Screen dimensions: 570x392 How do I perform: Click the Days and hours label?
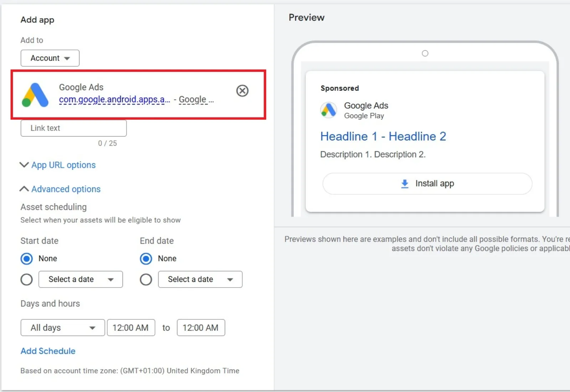click(50, 304)
